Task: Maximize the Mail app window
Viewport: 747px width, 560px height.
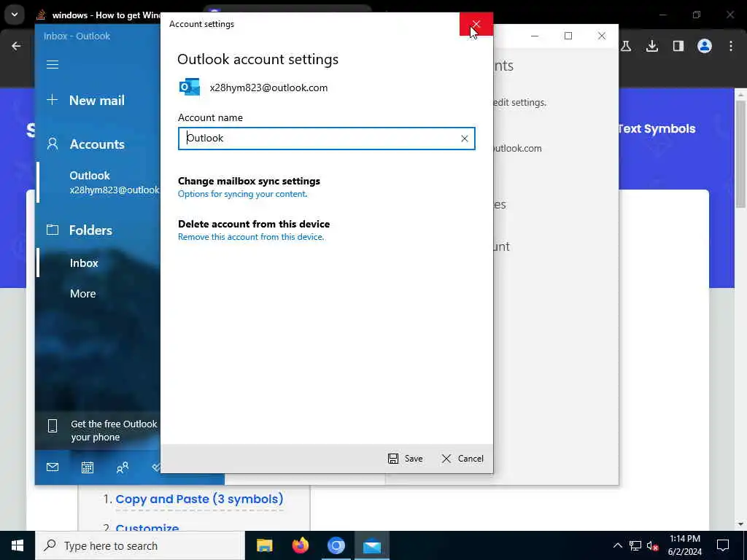Action: pos(568,36)
